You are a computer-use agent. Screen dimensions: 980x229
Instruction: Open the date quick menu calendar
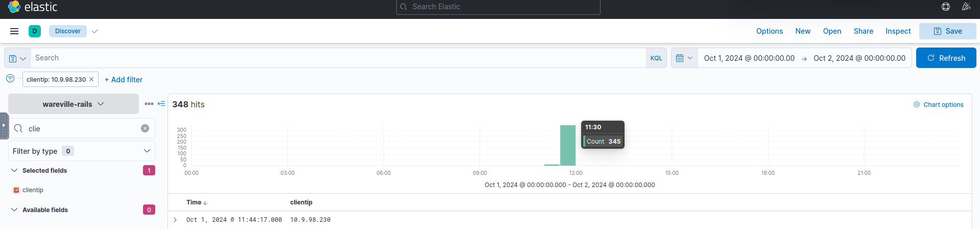pos(684,58)
